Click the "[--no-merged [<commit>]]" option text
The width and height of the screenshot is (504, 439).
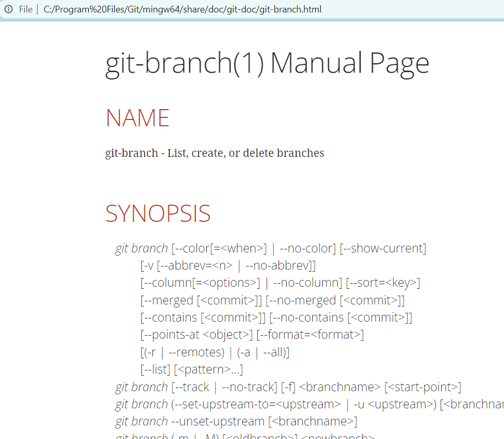coord(335,300)
